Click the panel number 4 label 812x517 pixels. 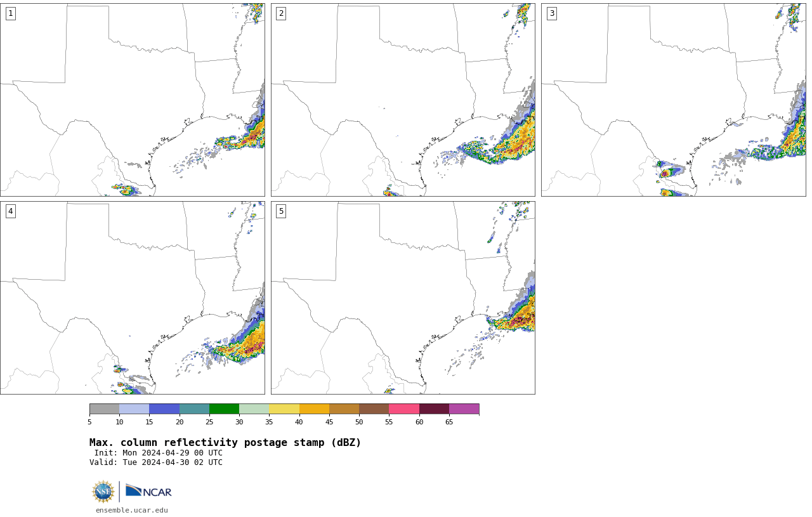click(10, 211)
